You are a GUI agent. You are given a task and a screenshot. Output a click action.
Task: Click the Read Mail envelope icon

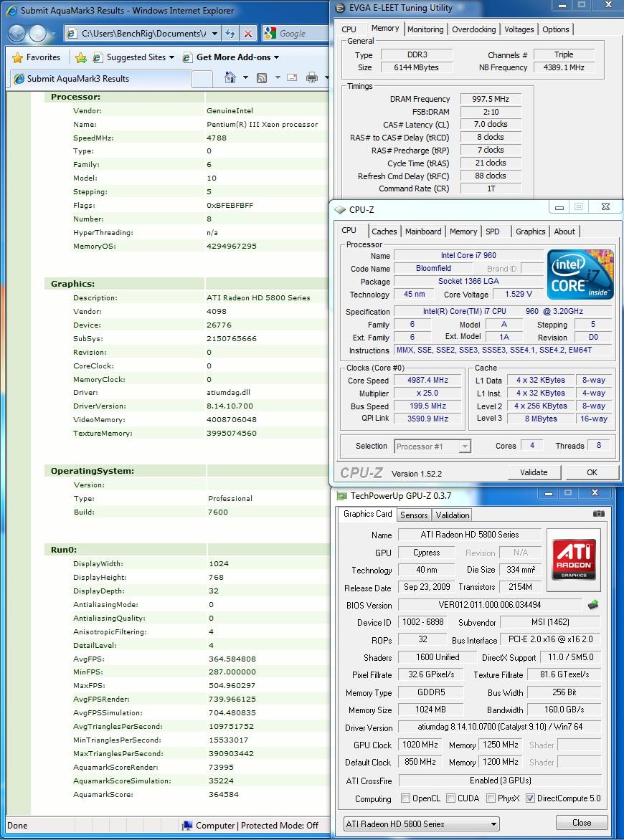pos(292,78)
